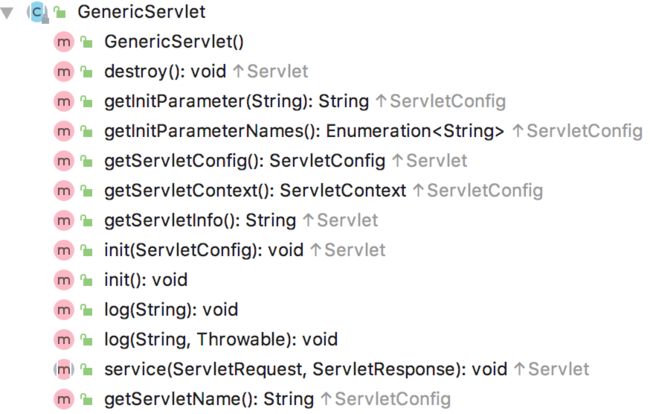Click the GenericServlet class icon
This screenshot has width=650, height=414.
click(x=38, y=12)
